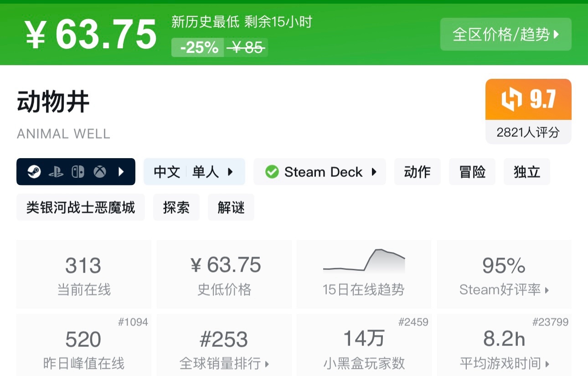
Task: Open the 2821人评分 rating details
Action: point(527,132)
